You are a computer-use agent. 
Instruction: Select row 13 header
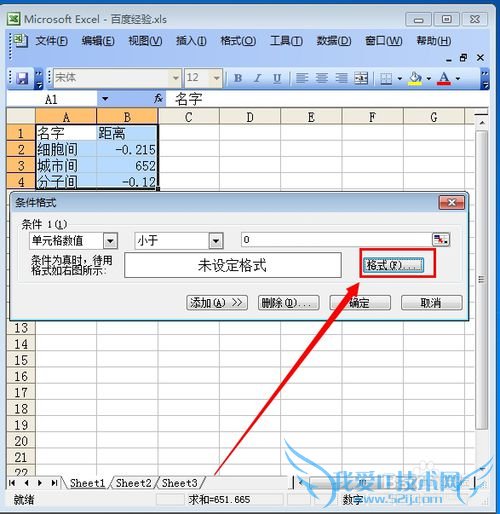(x=21, y=328)
